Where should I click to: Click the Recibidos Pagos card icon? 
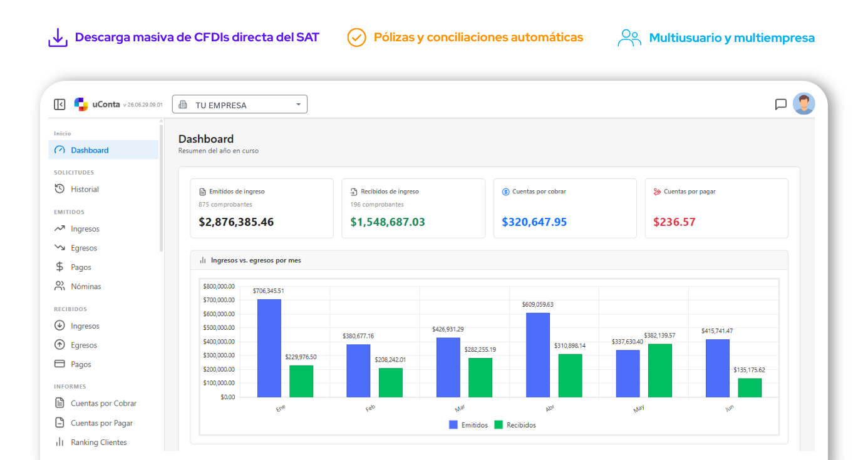pos(59,364)
